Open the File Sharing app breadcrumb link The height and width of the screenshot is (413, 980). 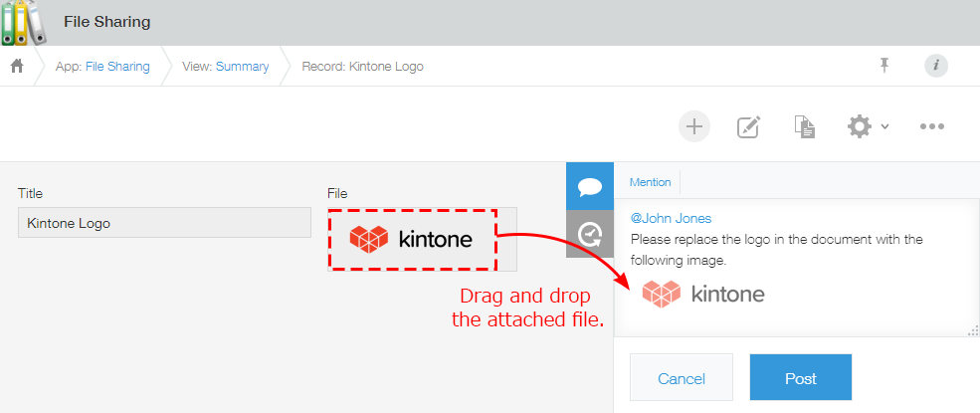click(x=116, y=67)
